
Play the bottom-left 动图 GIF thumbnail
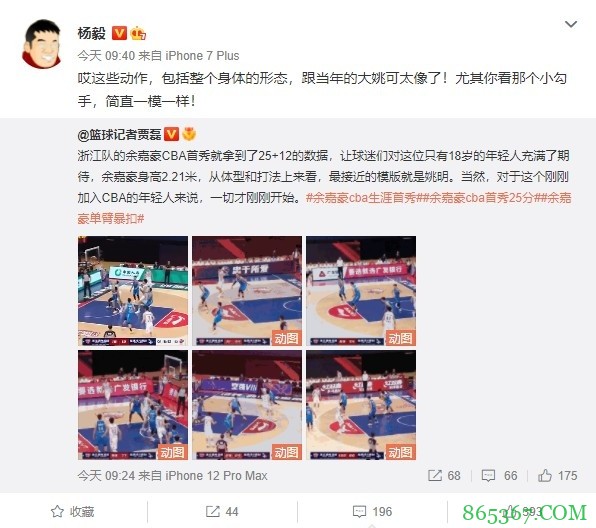coord(133,405)
